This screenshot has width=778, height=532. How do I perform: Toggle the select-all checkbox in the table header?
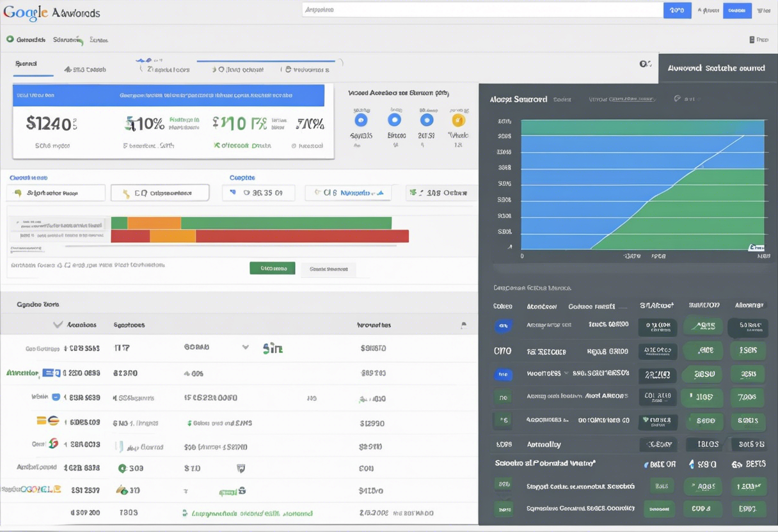[x=57, y=325]
